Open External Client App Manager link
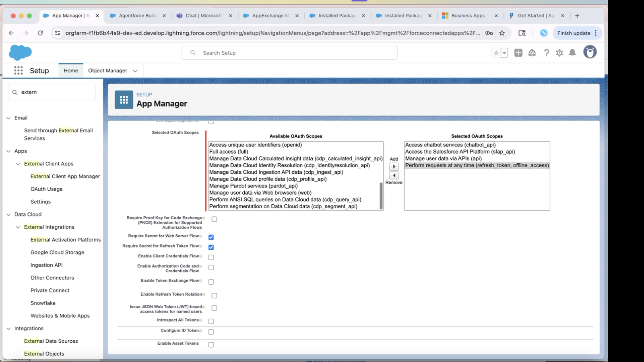The width and height of the screenshot is (644, 362). [x=65, y=176]
